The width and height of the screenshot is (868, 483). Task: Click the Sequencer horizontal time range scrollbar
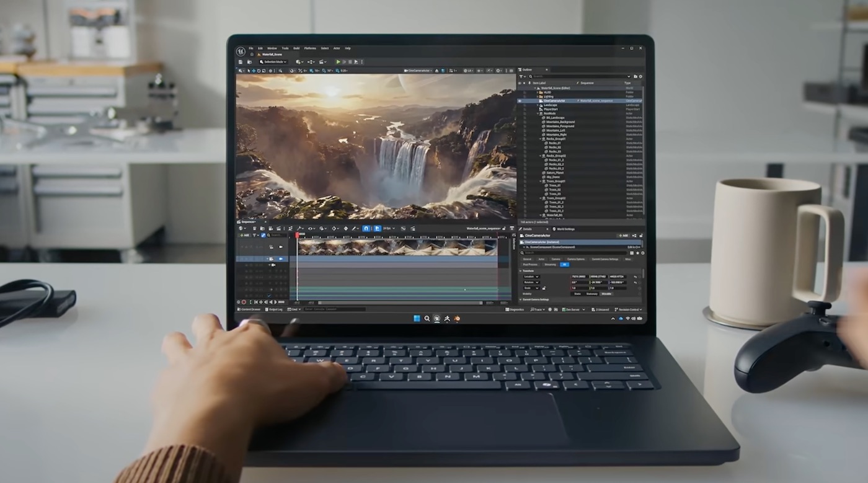(401, 303)
